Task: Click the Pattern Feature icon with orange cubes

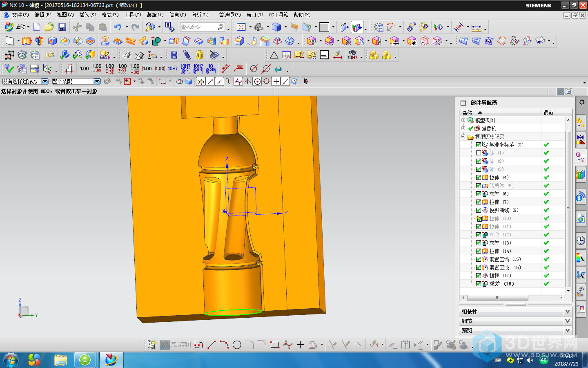Action: point(131,41)
